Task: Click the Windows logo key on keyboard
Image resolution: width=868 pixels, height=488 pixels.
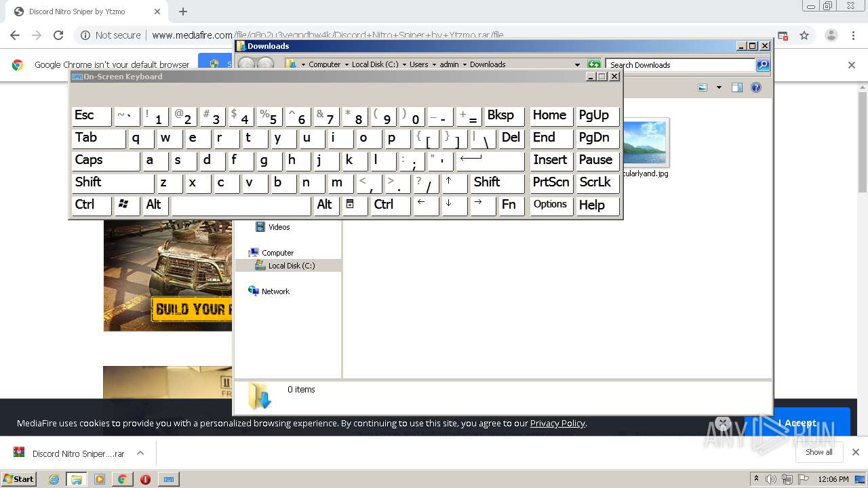Action: coord(127,205)
